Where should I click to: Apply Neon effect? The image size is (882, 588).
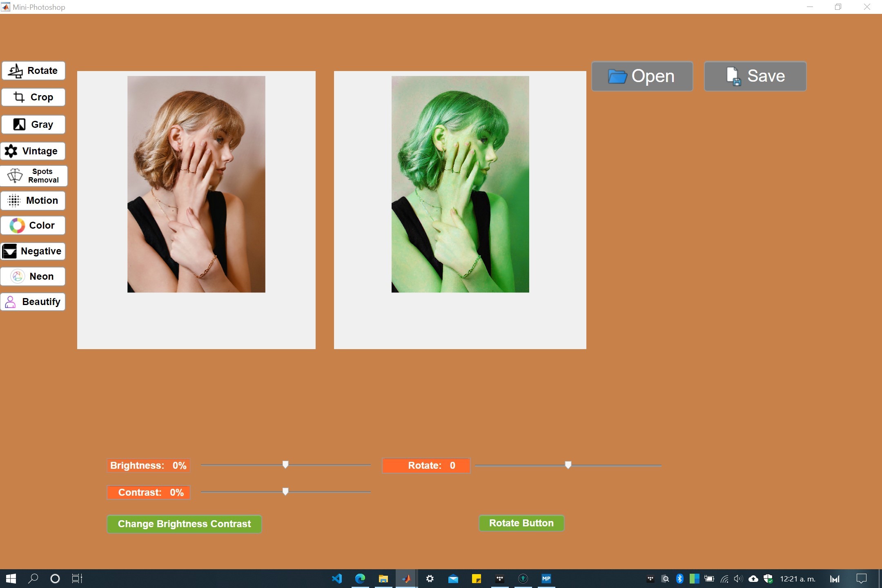click(x=34, y=276)
